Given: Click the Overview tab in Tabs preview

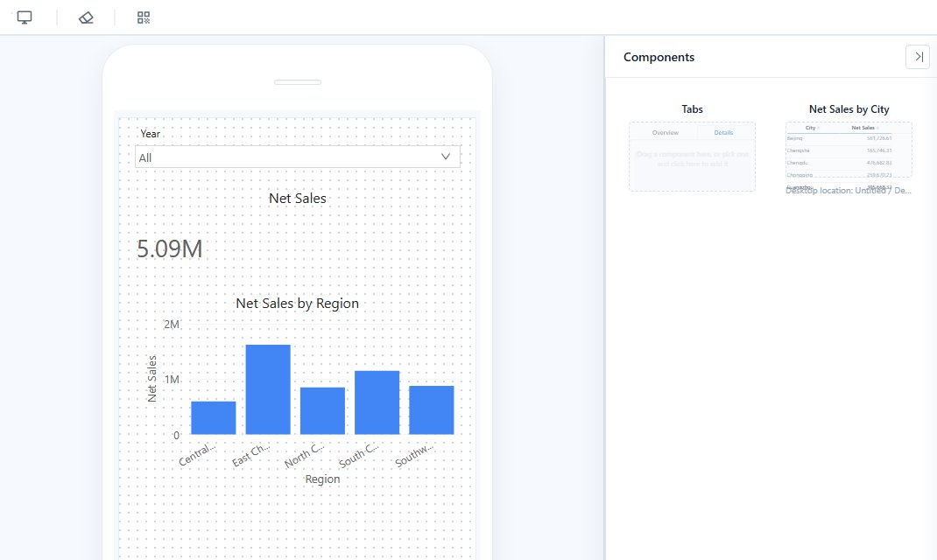Looking at the screenshot, I should [666, 132].
